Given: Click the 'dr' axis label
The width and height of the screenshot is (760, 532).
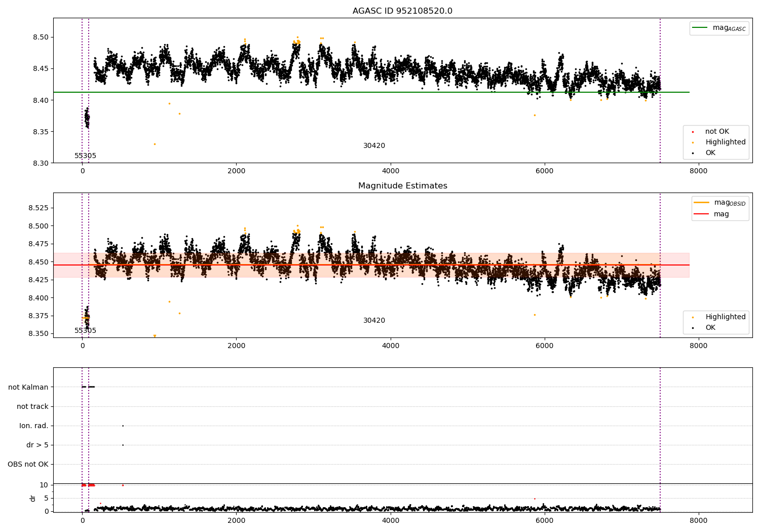Looking at the screenshot, I should 33,498.
